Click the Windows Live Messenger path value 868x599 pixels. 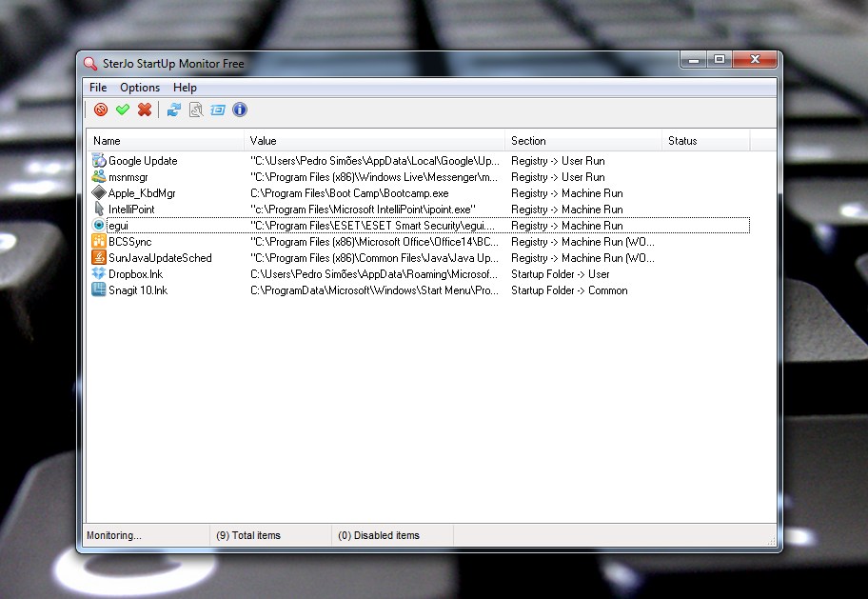point(374,177)
